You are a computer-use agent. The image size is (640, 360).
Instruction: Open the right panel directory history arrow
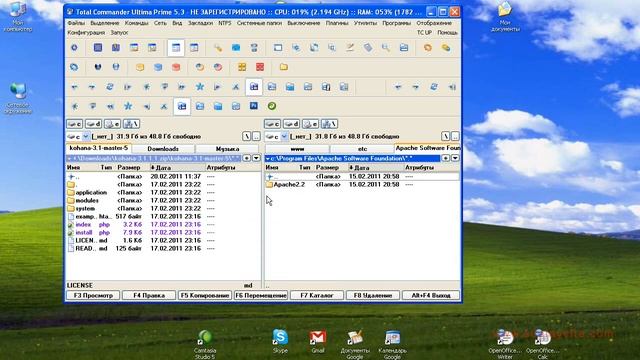(455, 158)
